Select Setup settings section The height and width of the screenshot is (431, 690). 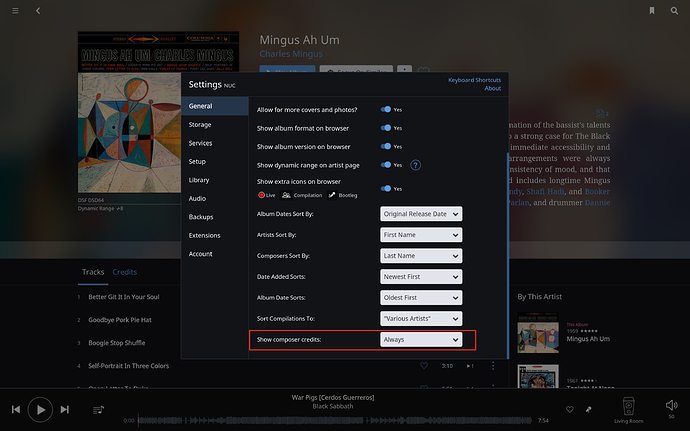pos(215,162)
